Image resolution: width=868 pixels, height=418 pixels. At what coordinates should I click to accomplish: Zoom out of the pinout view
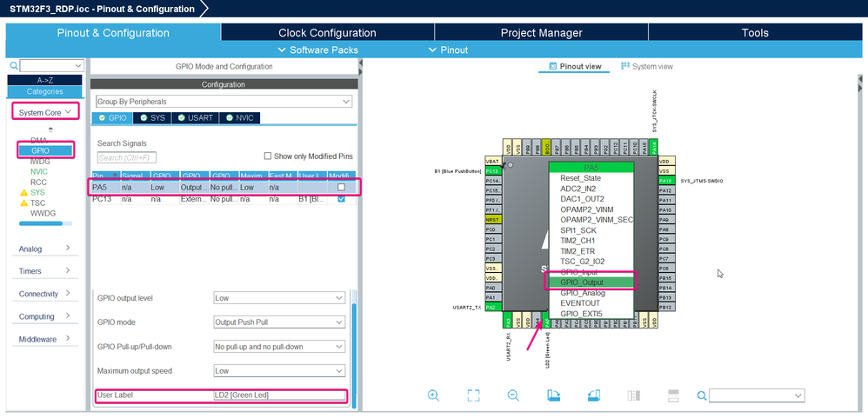pos(513,395)
